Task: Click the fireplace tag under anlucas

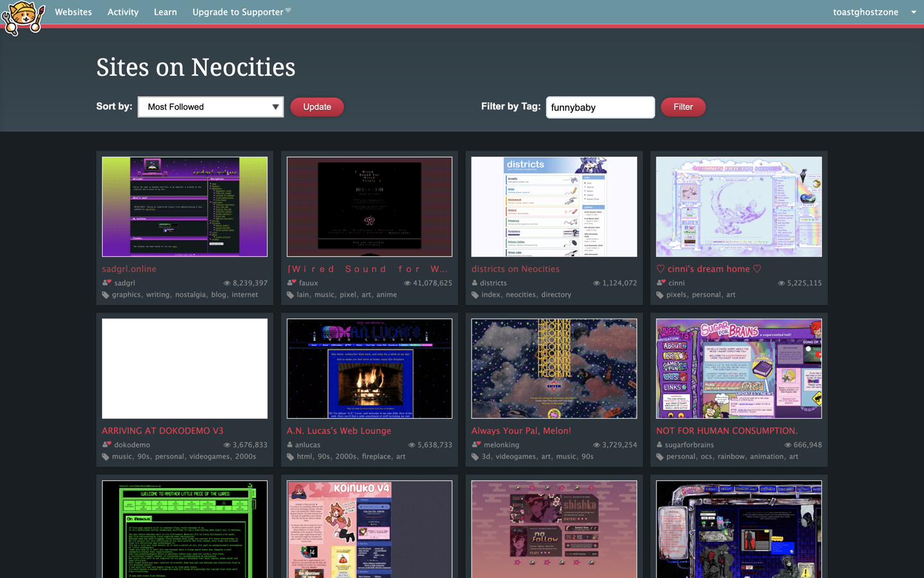Action: [x=376, y=457]
